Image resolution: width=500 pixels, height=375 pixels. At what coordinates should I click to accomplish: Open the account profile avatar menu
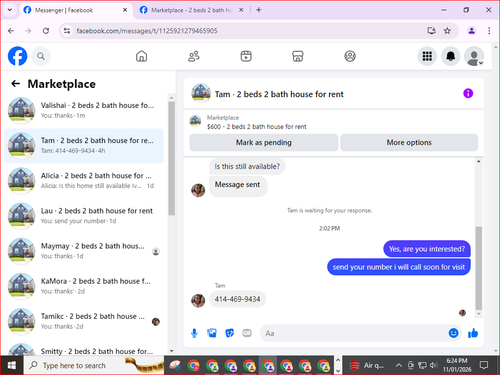[474, 56]
